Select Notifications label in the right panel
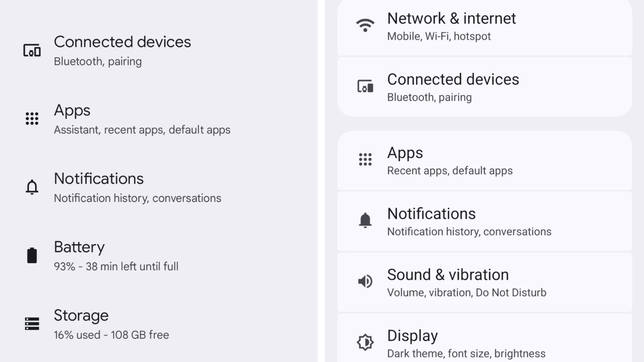This screenshot has height=362, width=644. (x=431, y=214)
